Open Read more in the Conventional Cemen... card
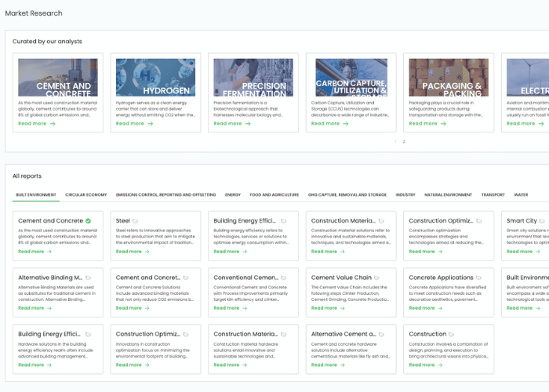The height and width of the screenshot is (392, 549). [231, 308]
